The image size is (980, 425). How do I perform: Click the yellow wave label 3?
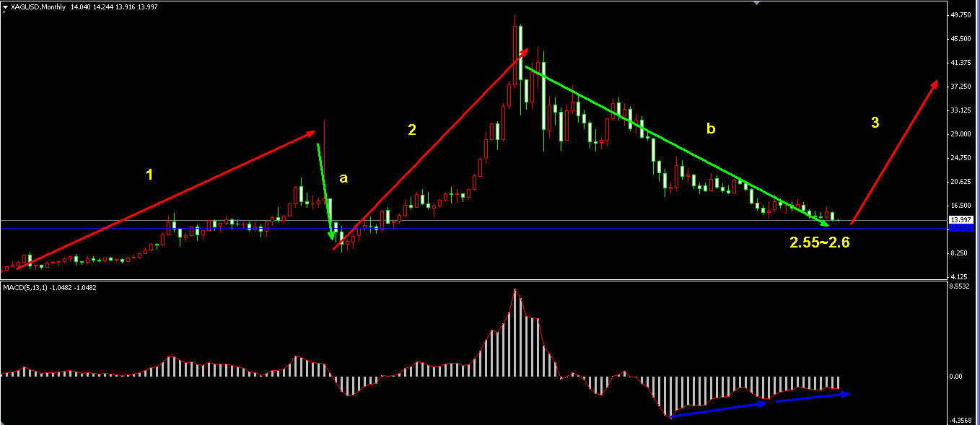(x=875, y=123)
